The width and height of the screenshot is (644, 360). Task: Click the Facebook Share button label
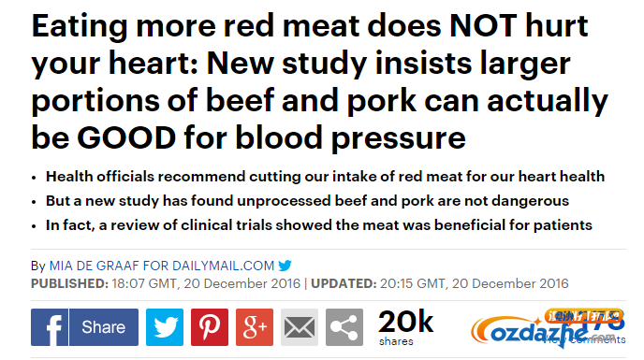pyautogui.click(x=104, y=327)
